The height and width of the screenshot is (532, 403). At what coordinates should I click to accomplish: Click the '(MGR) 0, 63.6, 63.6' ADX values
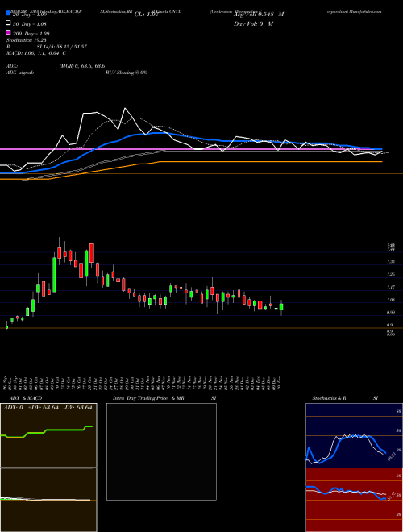[82, 66]
